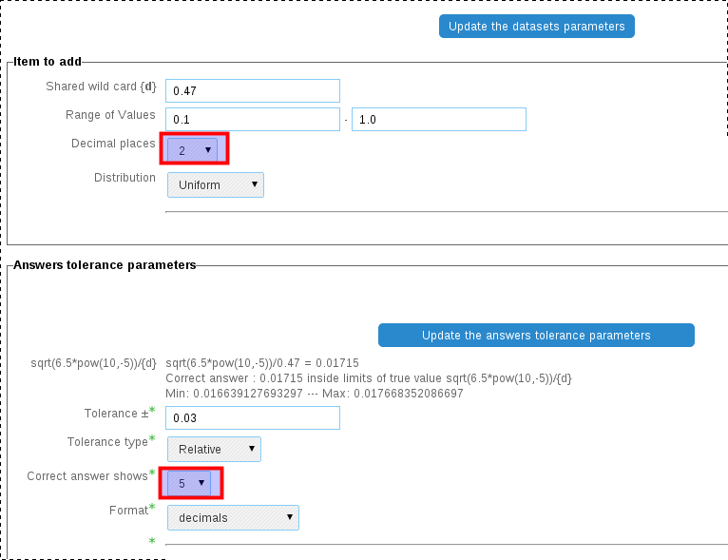The height and width of the screenshot is (560, 728).
Task: Open the Decimal places dropdown
Action: (x=193, y=150)
